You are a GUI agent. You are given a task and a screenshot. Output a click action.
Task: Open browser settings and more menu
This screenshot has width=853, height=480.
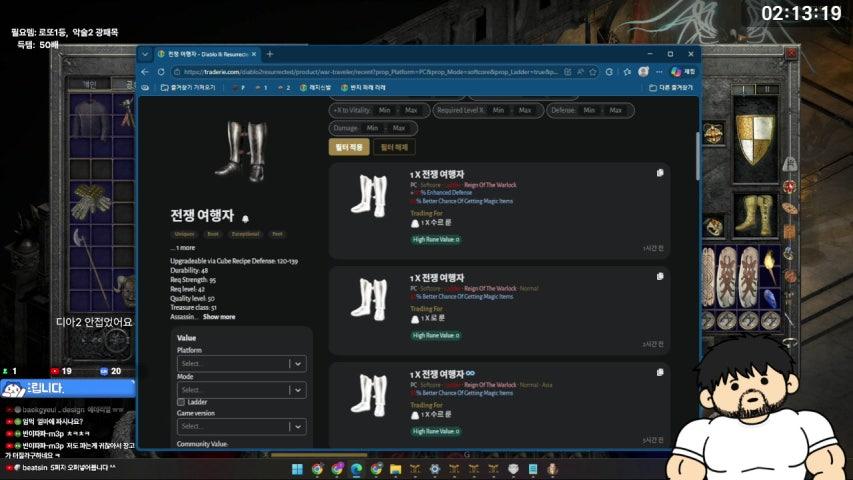[659, 72]
